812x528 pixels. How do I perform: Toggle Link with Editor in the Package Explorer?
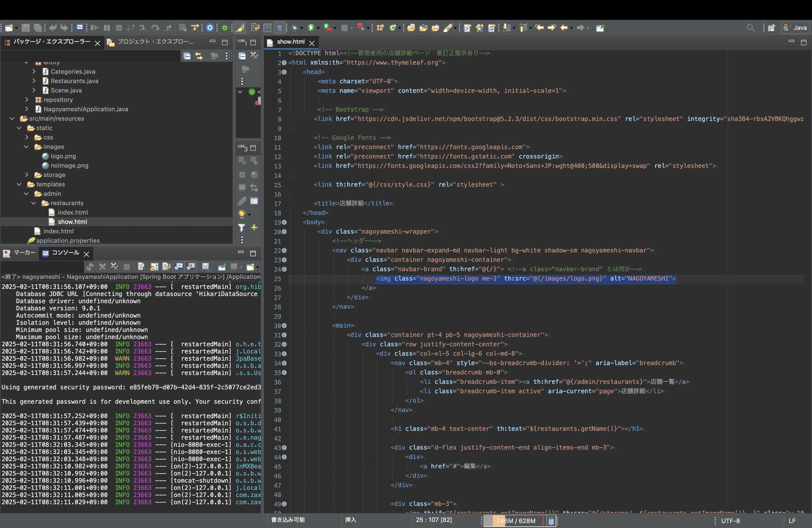(x=199, y=56)
